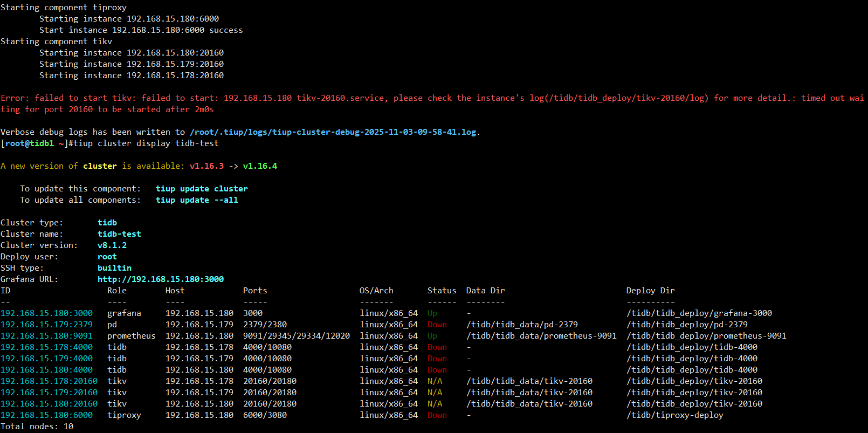Click the /tidb/tidb_data/prometheus-9091 data directory

pos(541,336)
